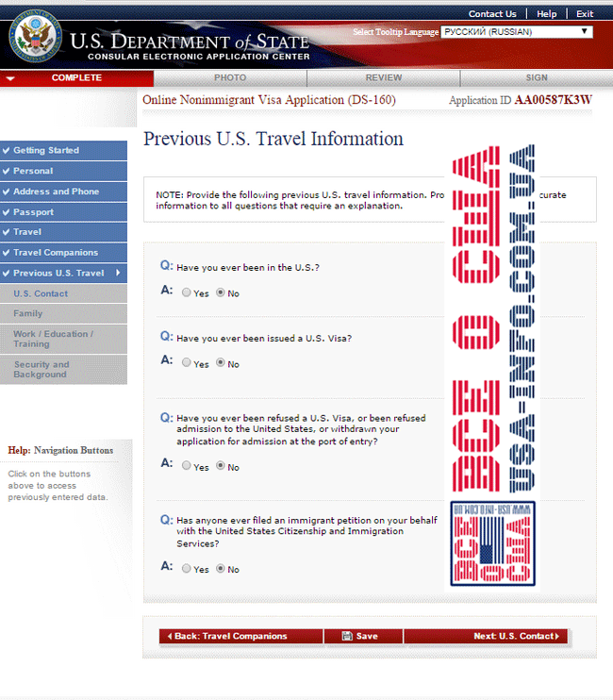Click the square USA-INFO.COM.UA watermark logo

coord(492,543)
